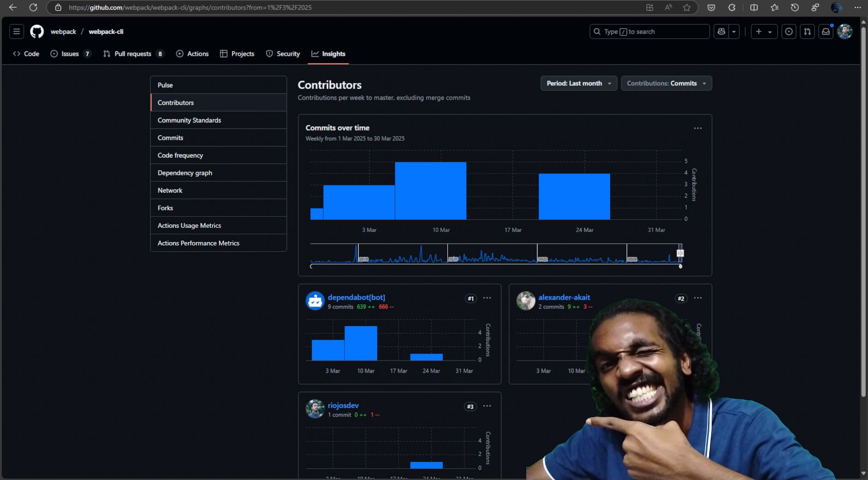This screenshot has width=868, height=480.
Task: Open the riojosdev profile link
Action: pos(343,405)
